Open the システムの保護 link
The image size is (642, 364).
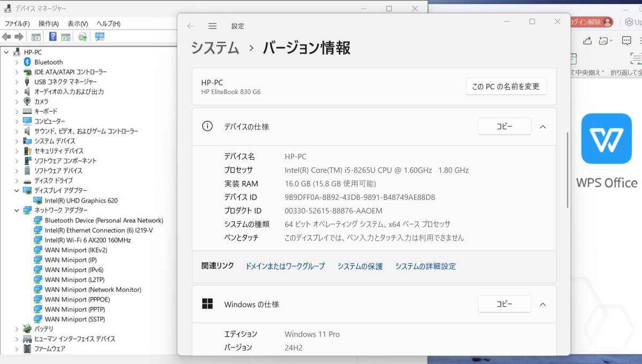360,266
